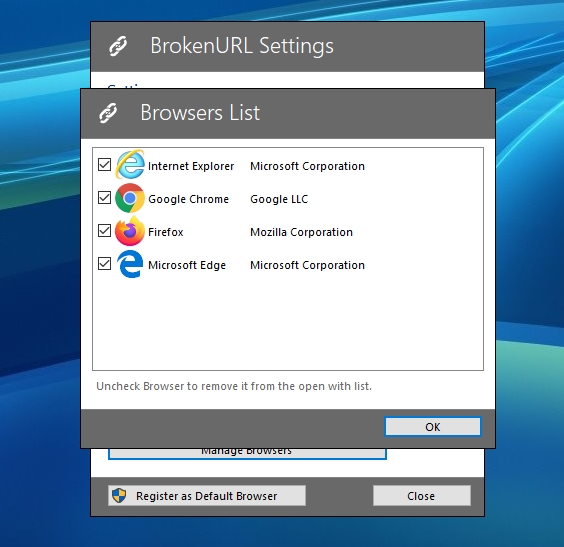Click the Browsers List dialog title
This screenshot has width=564, height=547.
tap(200, 113)
